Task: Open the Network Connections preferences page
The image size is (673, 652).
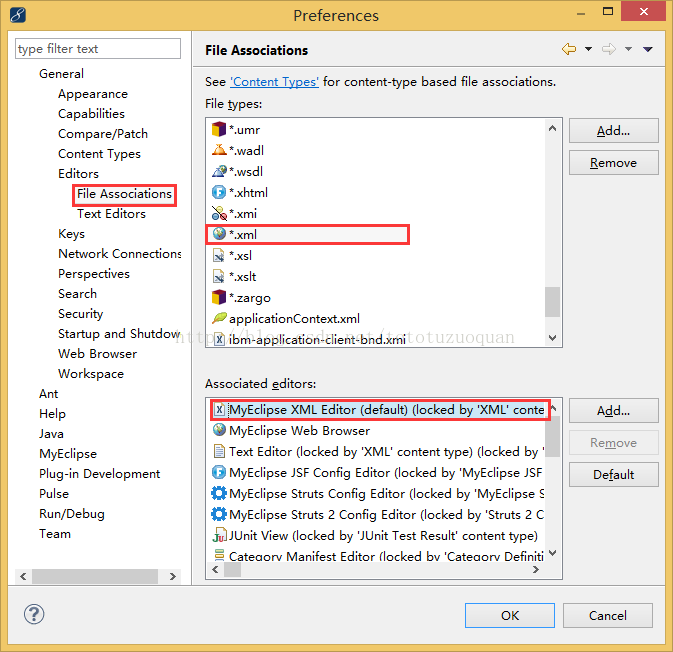Action: (x=120, y=254)
